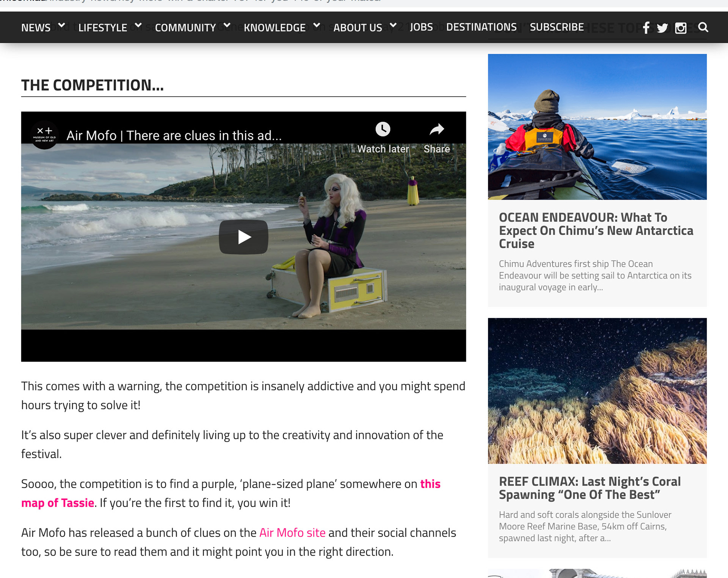Open the Ocean Endeavour kayak thumbnail
Image resolution: width=728 pixels, height=578 pixels.
(597, 127)
